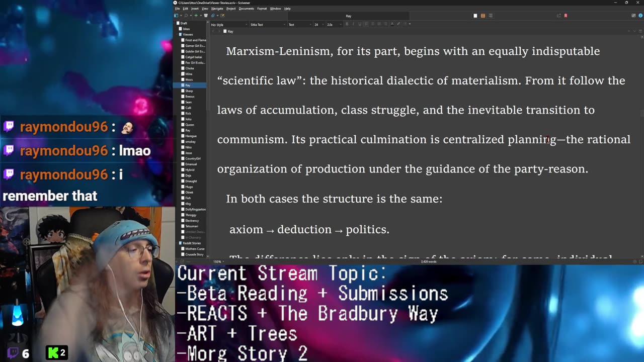Open the Sitka Text font dropdown
This screenshot has width=644, height=362.
tap(267, 25)
